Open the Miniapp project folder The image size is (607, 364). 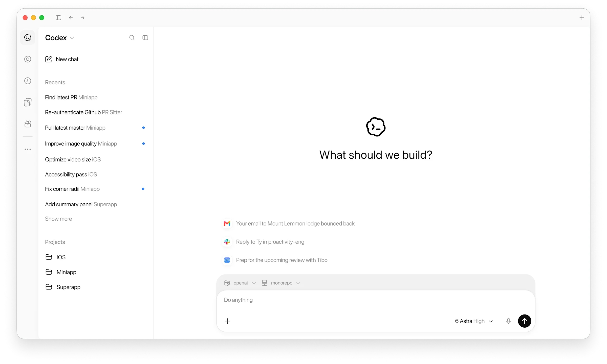[x=61, y=272]
